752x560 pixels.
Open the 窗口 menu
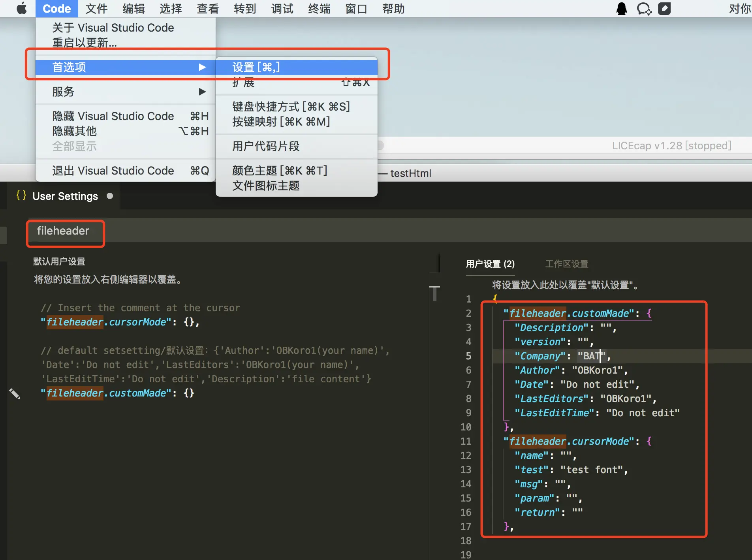coord(356,9)
